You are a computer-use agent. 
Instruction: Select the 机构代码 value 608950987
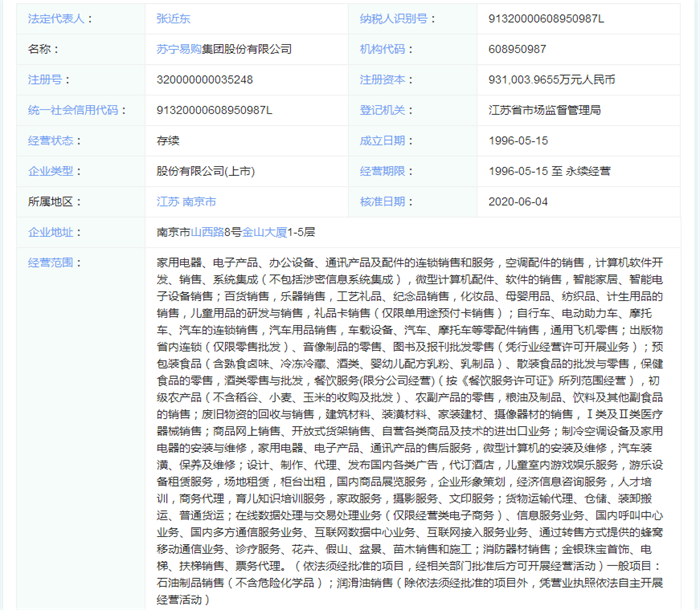point(517,48)
